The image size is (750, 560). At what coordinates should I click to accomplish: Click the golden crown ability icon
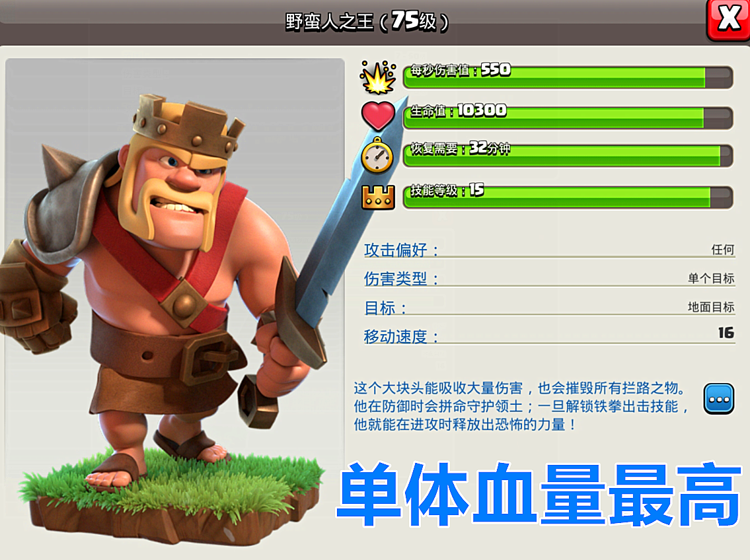(379, 197)
